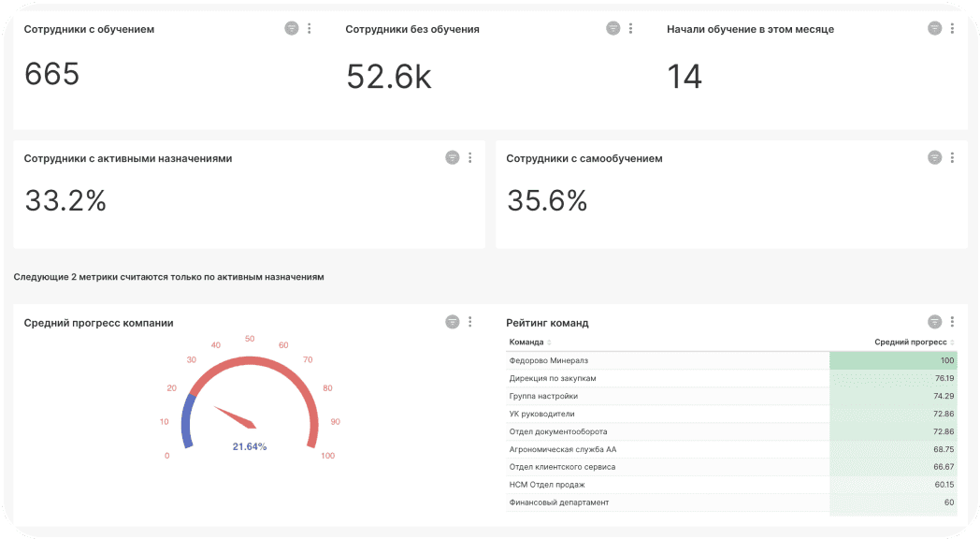The width and height of the screenshot is (980, 539).
Task: Click the progress cell showing 68.75
Action: point(893,449)
